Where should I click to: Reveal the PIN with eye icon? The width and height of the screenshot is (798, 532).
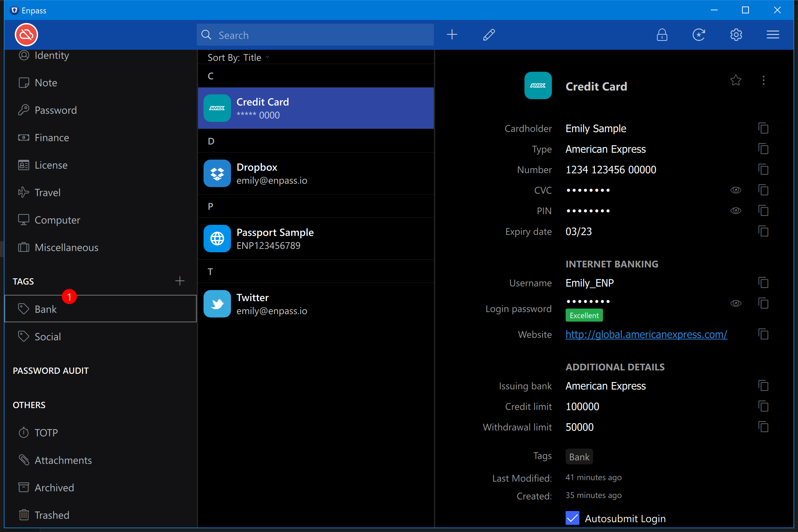click(736, 211)
